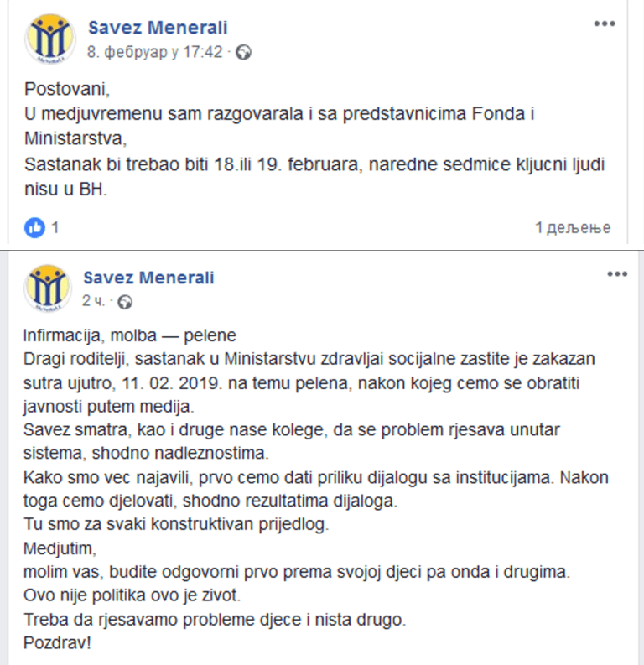Open Savez Menerali page name in second post
This screenshot has height=665, width=644.
click(148, 278)
